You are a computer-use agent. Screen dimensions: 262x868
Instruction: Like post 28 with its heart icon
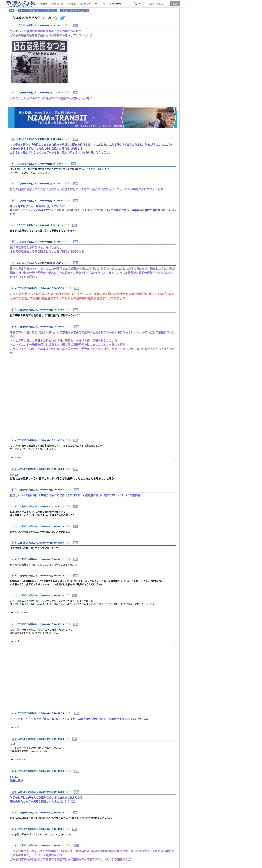(67, 829)
